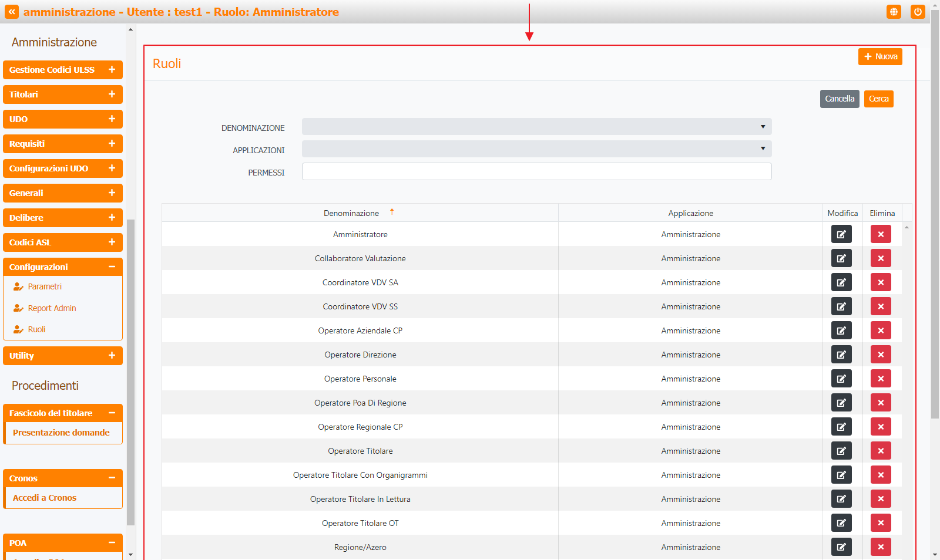Open Report Admin in sidebar

pos(52,308)
